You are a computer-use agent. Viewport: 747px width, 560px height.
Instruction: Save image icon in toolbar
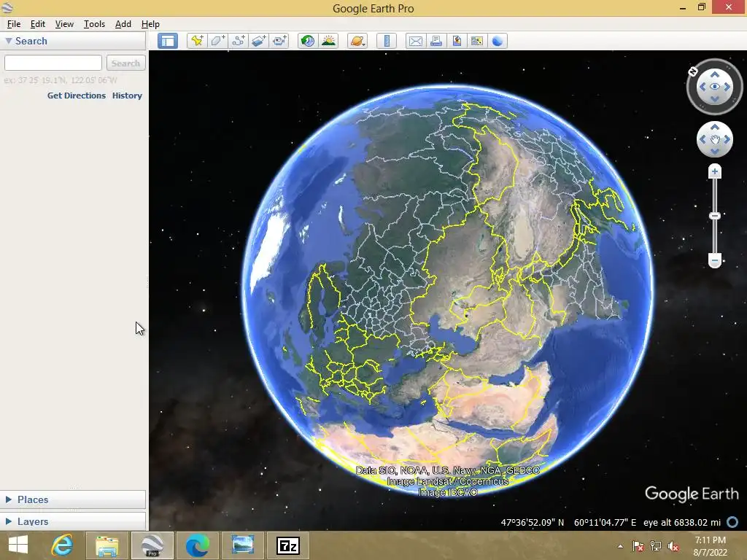point(457,41)
